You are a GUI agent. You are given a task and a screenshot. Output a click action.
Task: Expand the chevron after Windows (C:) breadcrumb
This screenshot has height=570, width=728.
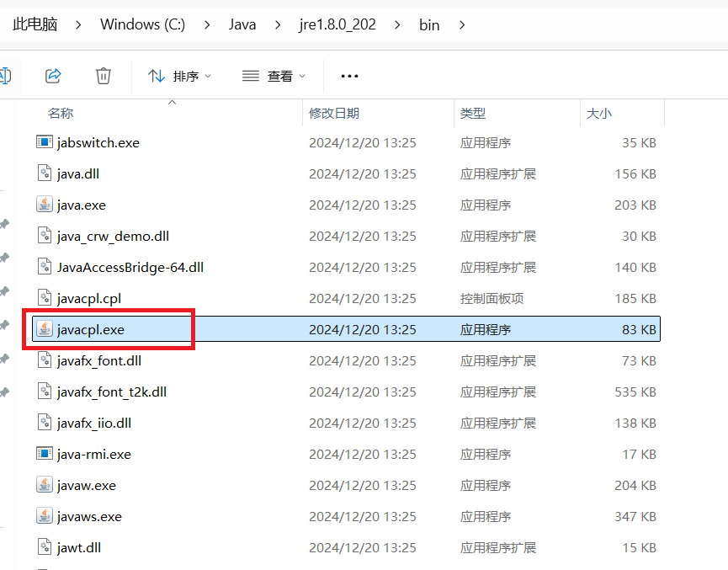tap(207, 24)
